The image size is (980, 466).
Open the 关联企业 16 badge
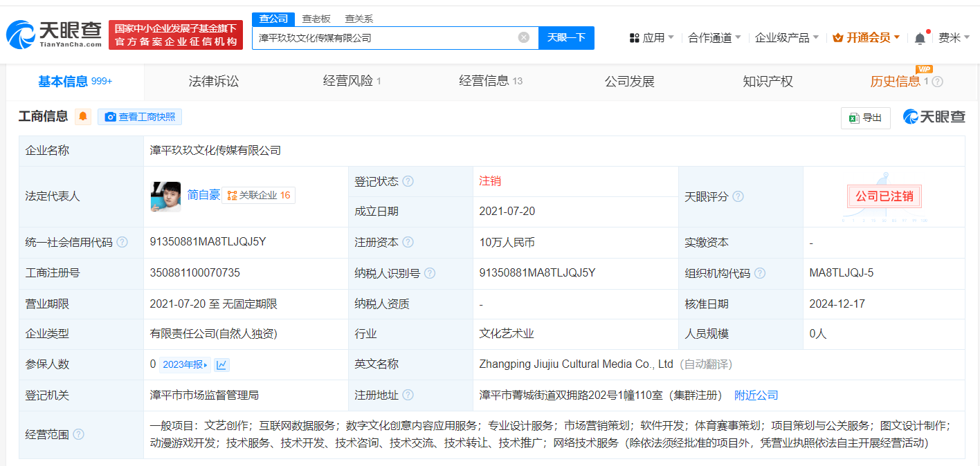[258, 196]
